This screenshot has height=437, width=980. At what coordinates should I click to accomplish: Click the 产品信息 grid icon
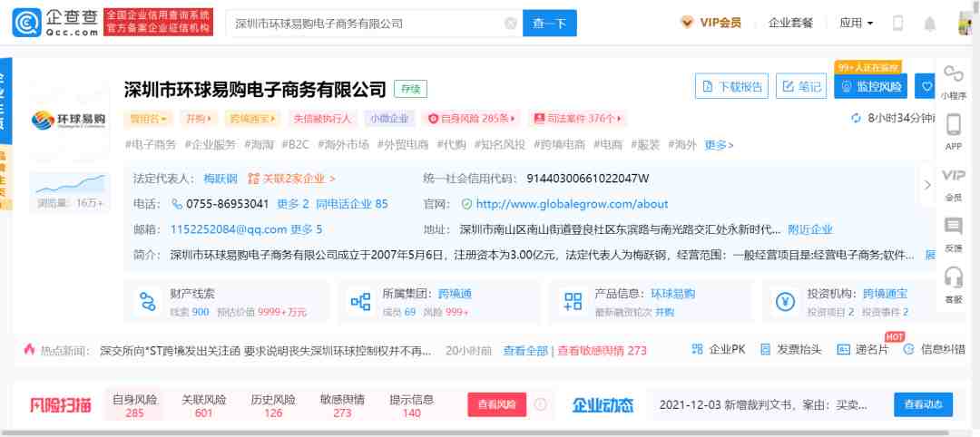tap(573, 302)
